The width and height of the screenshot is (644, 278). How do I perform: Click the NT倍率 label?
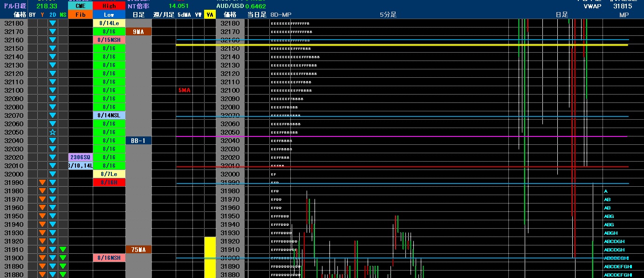(139, 6)
